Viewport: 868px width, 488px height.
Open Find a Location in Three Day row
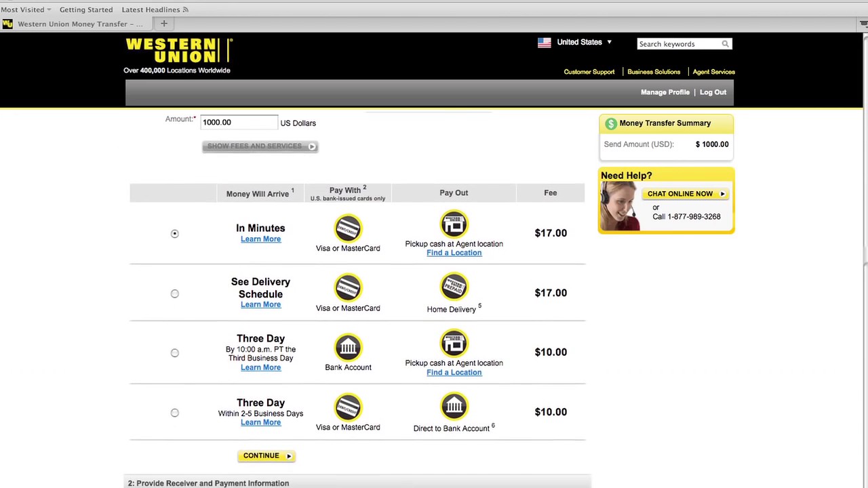tap(454, 372)
